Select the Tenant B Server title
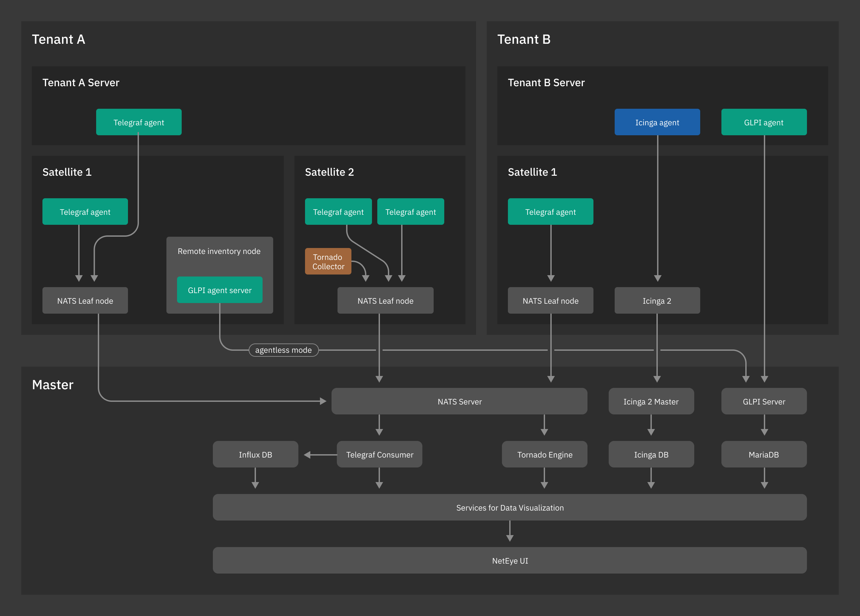 [546, 83]
